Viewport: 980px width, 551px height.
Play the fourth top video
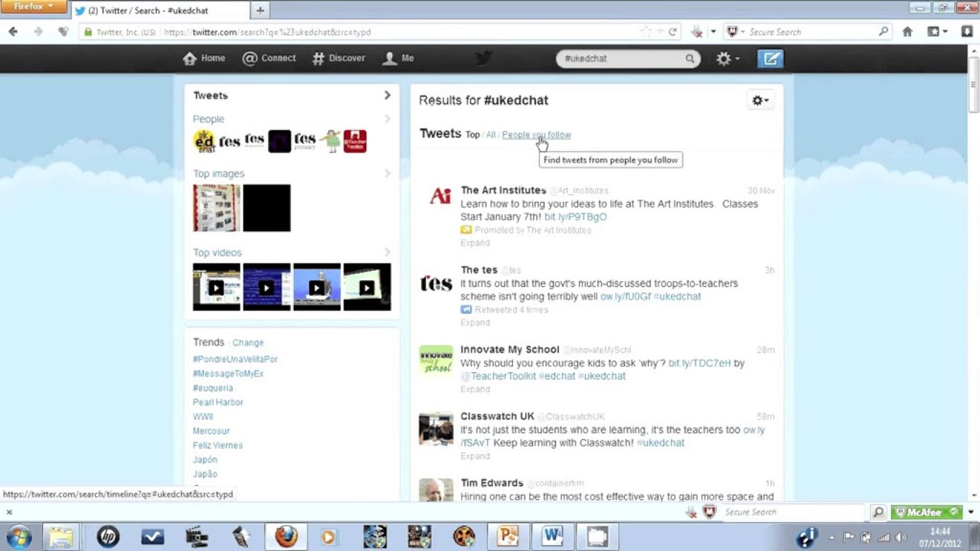367,287
